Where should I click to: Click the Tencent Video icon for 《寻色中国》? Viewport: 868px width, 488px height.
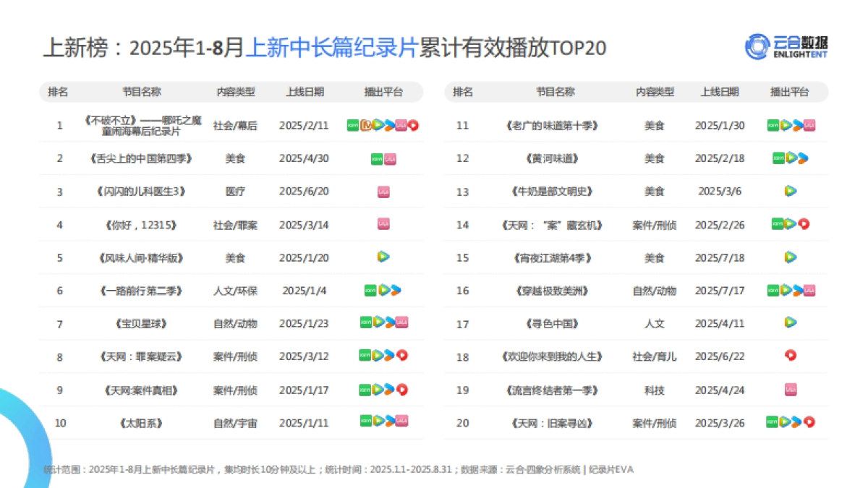[789, 323]
